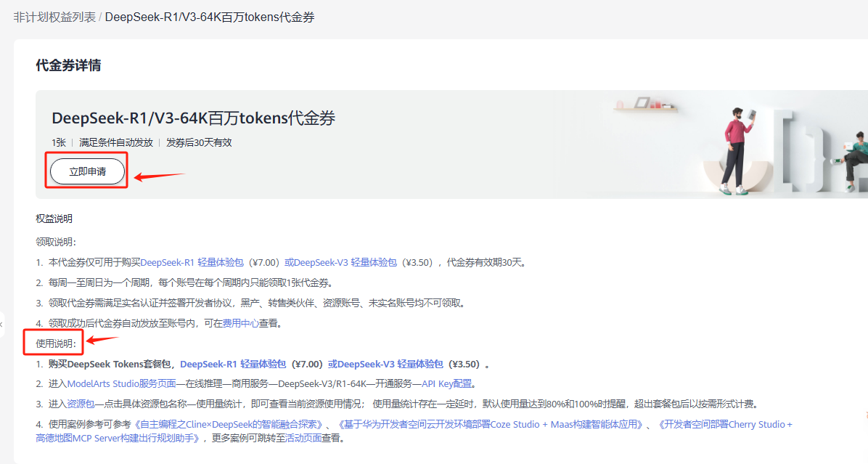This screenshot has width=868, height=464.
Task: Open ModelArts Studio服务页面 link
Action: [x=122, y=383]
